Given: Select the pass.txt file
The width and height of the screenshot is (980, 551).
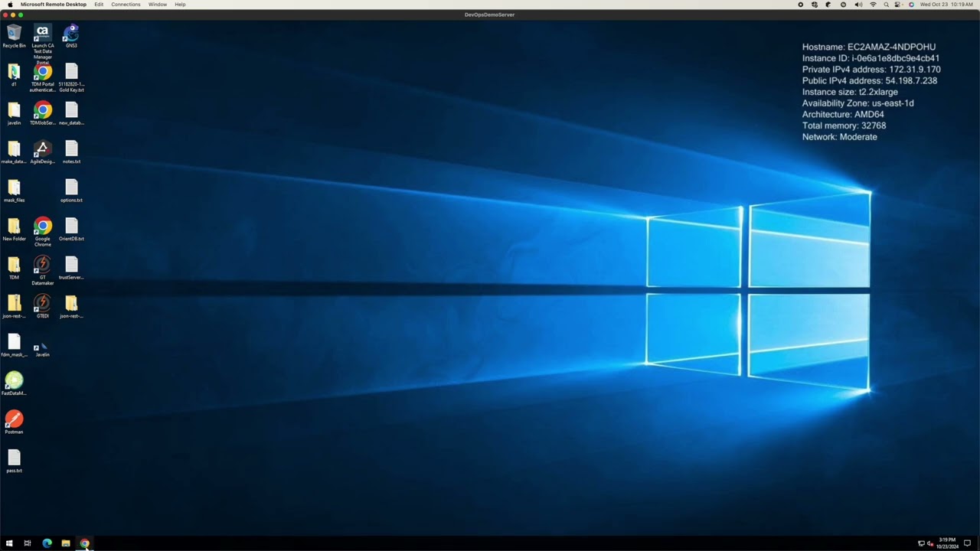Looking at the screenshot, I should click(x=14, y=461).
